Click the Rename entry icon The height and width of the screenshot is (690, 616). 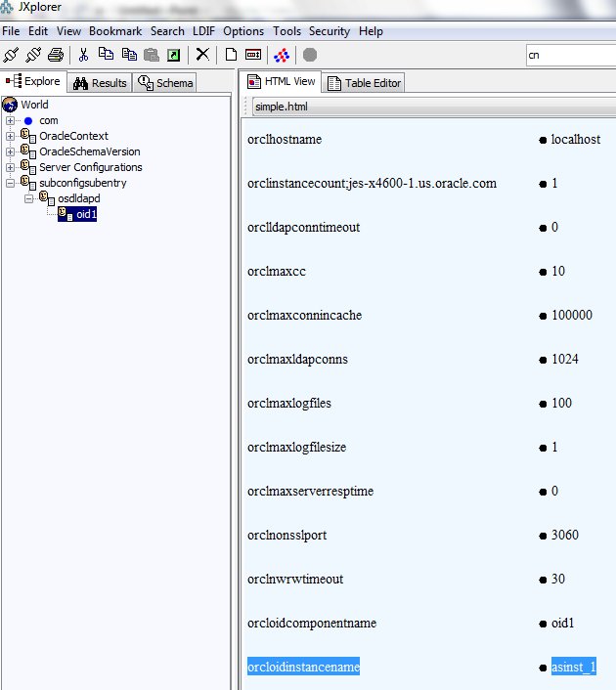tap(253, 55)
